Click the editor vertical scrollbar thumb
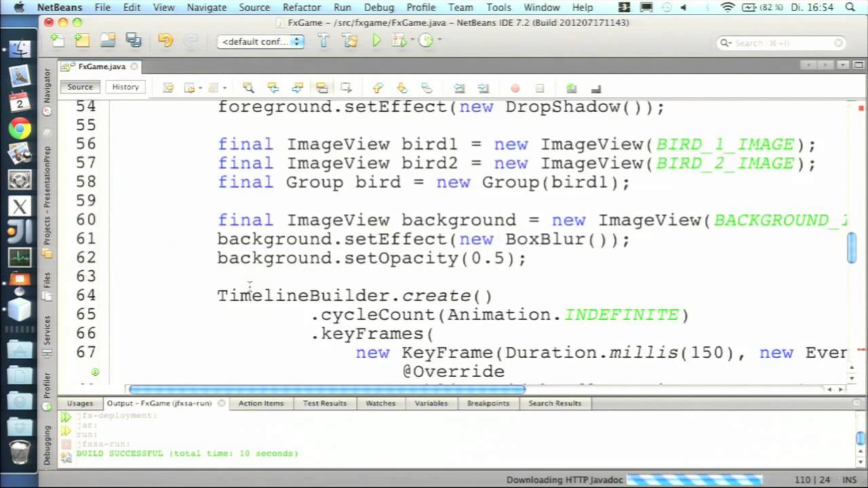 click(852, 247)
